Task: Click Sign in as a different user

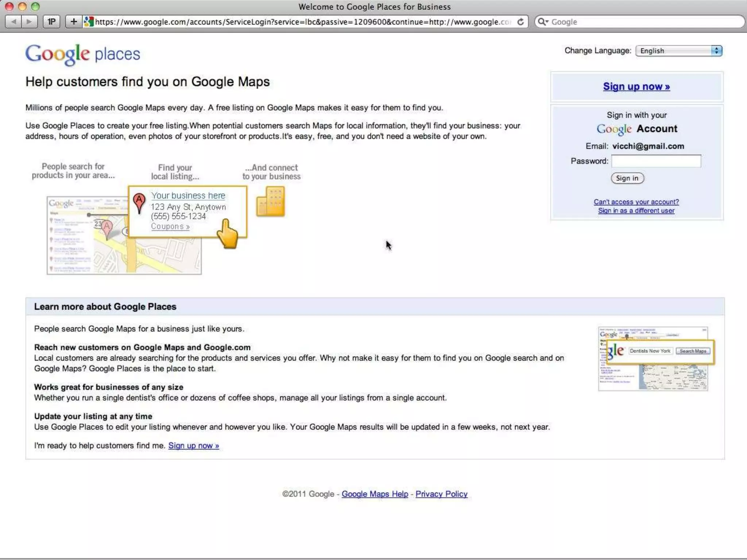Action: point(636,211)
